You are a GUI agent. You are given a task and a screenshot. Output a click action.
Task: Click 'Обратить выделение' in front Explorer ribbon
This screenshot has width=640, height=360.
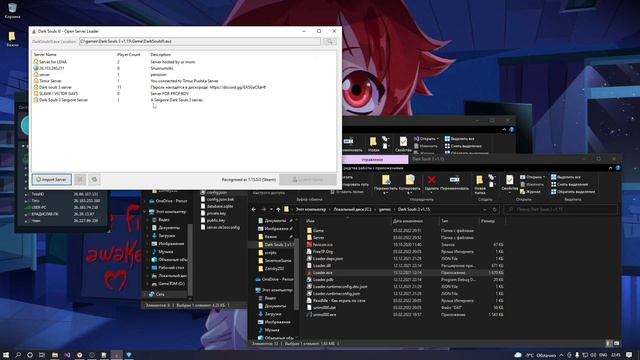(573, 191)
